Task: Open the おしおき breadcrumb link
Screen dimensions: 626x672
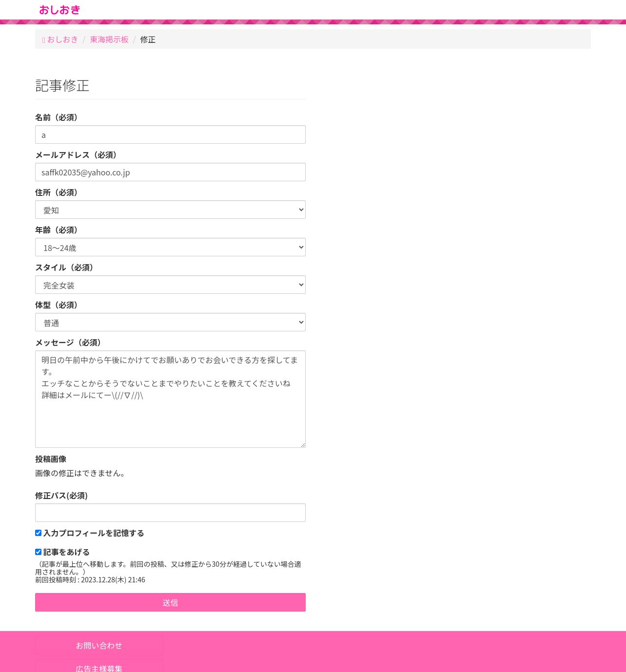Action: (60, 39)
